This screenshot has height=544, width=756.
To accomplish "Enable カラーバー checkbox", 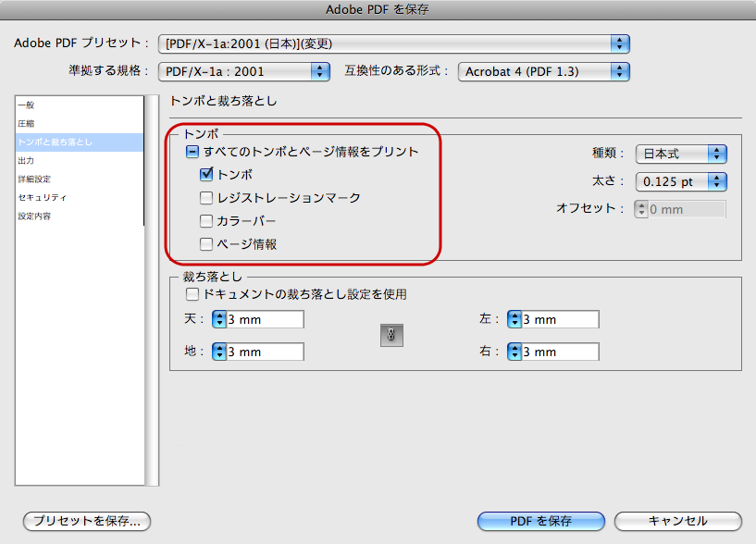I will [206, 221].
